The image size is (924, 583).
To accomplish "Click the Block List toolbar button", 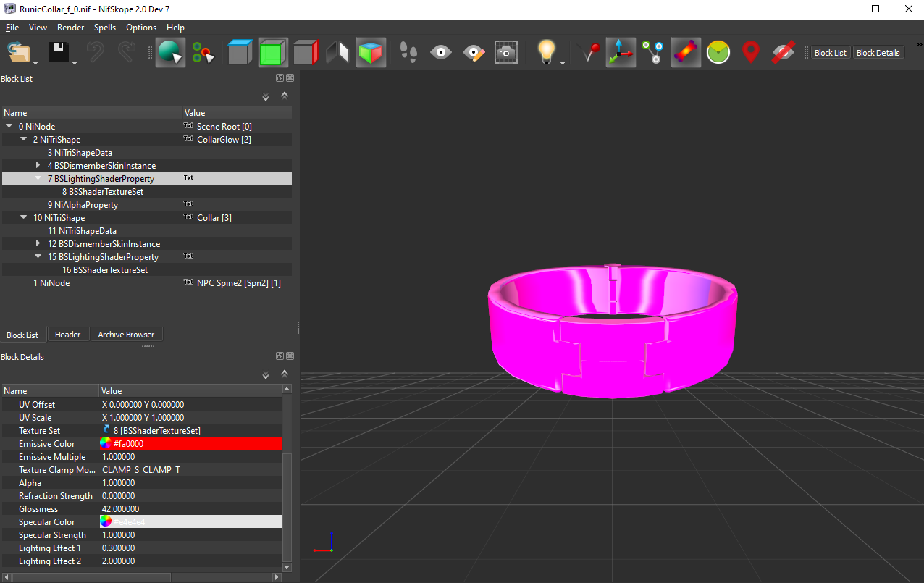I will [x=830, y=53].
